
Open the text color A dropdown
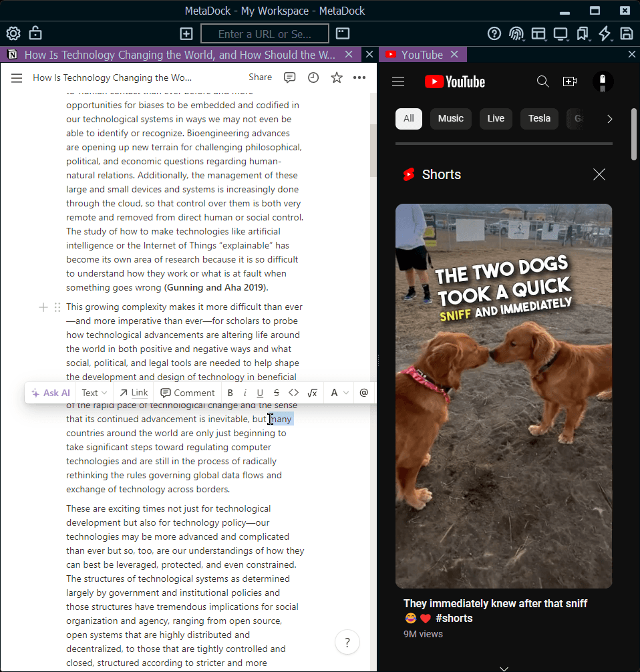339,393
